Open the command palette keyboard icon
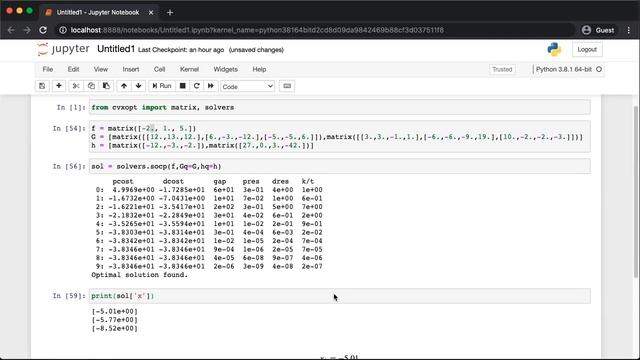 287,86
